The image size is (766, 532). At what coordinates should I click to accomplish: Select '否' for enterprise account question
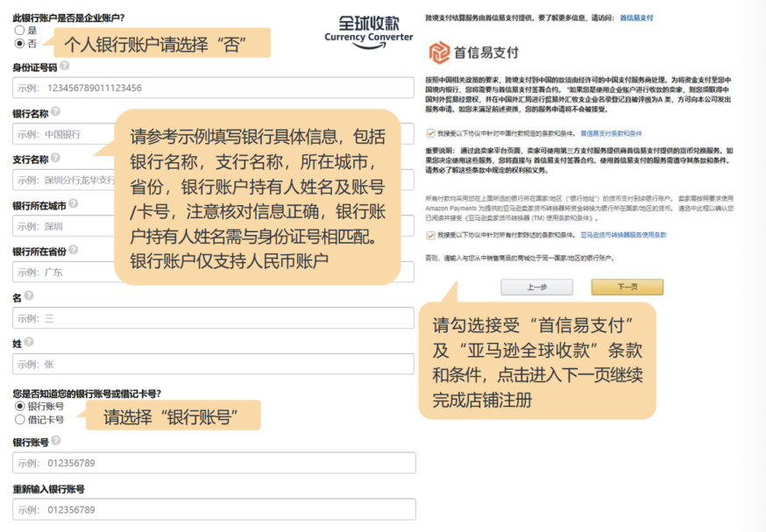(19, 44)
